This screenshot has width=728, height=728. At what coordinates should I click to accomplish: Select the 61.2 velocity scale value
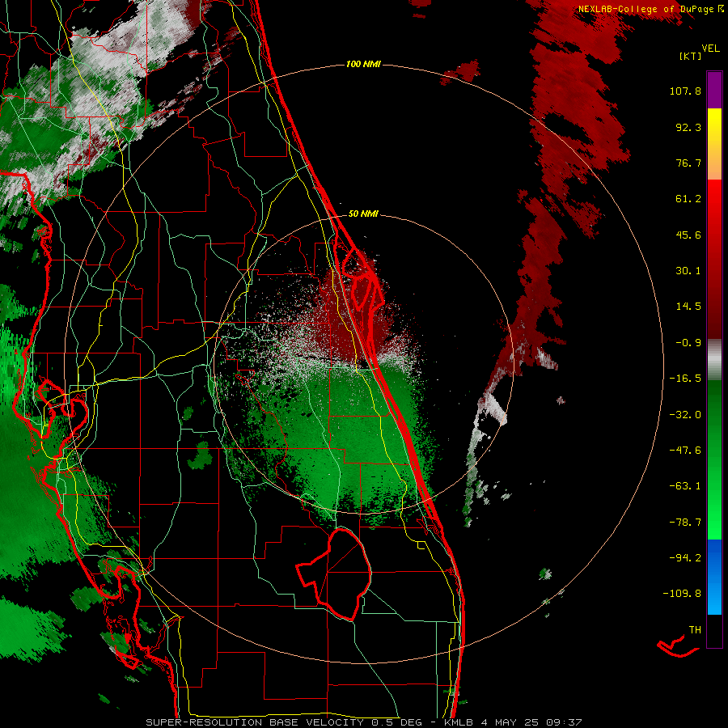(x=688, y=199)
